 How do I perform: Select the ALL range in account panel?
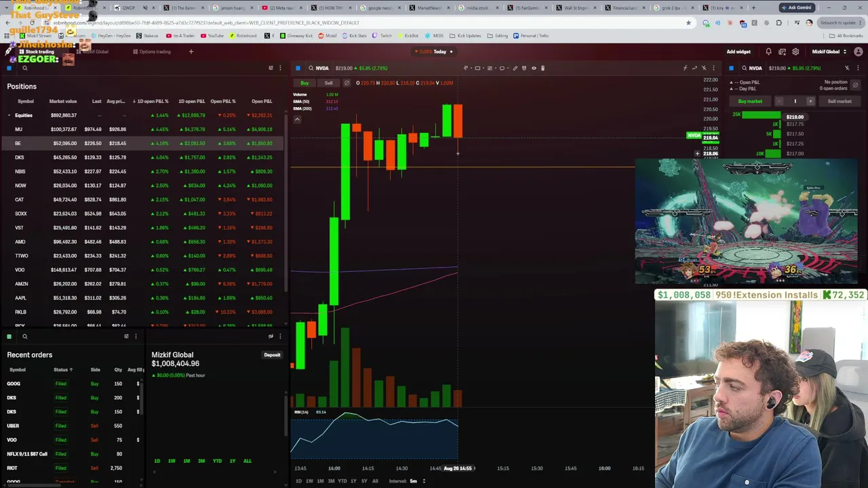[247, 461]
